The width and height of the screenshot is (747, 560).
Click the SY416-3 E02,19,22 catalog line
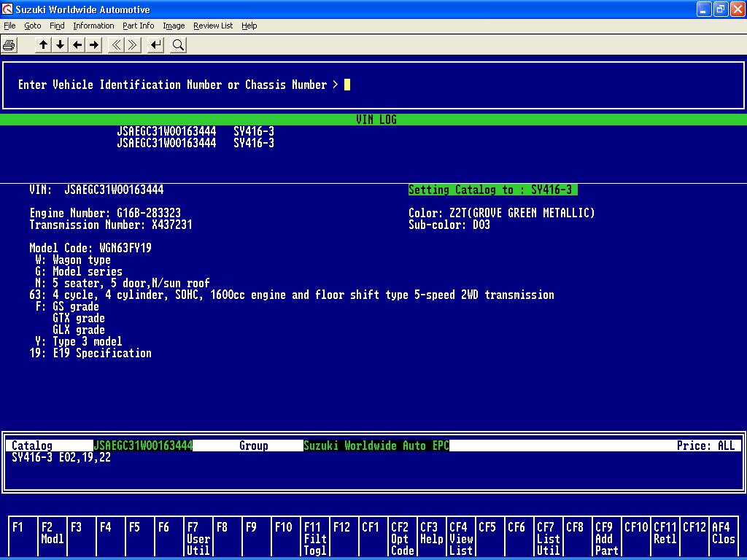tap(61, 458)
